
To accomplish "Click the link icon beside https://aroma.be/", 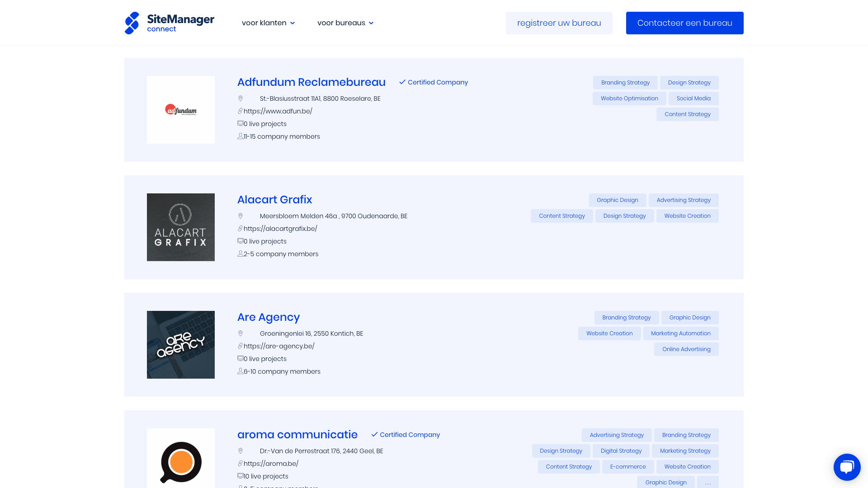I will 240,464.
